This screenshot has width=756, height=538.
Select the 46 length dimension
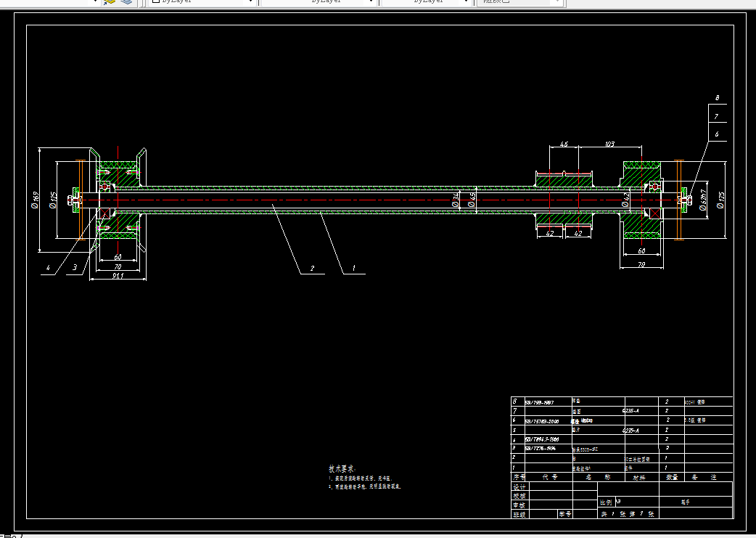(564, 144)
